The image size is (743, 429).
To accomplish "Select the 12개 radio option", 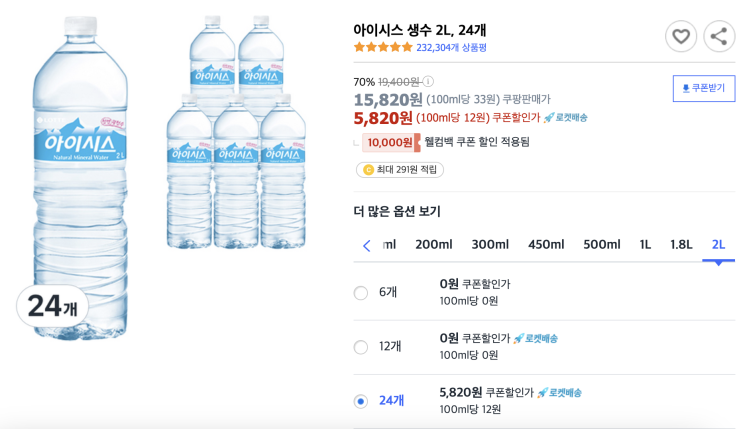I will (x=361, y=347).
